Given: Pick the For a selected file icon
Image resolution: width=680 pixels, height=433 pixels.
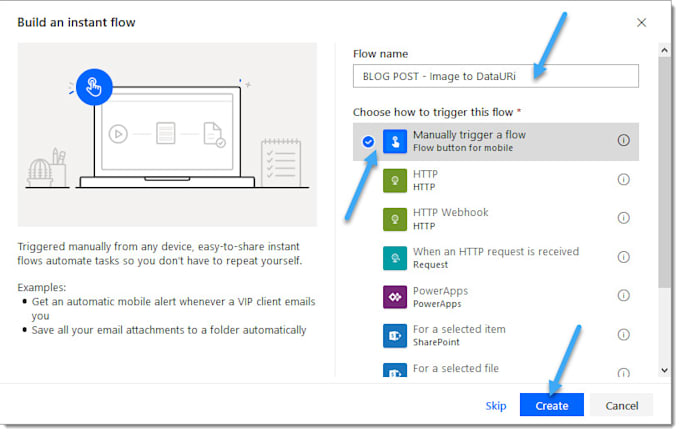Looking at the screenshot, I should point(395,370).
